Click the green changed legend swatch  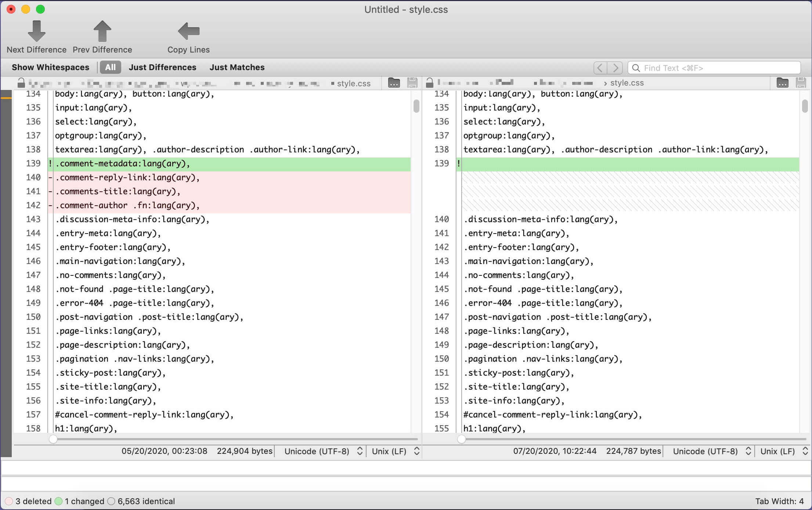coord(58,501)
